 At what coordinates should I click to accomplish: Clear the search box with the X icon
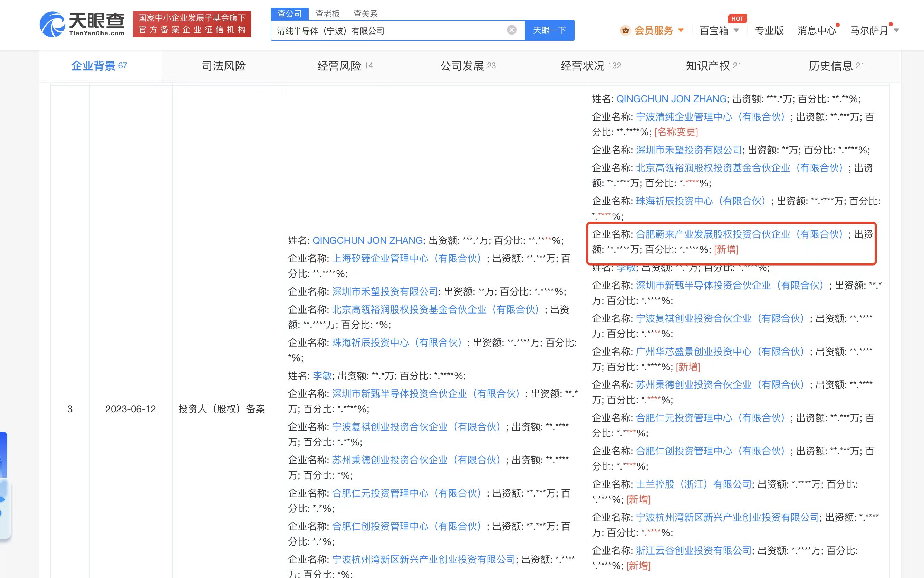[511, 30]
